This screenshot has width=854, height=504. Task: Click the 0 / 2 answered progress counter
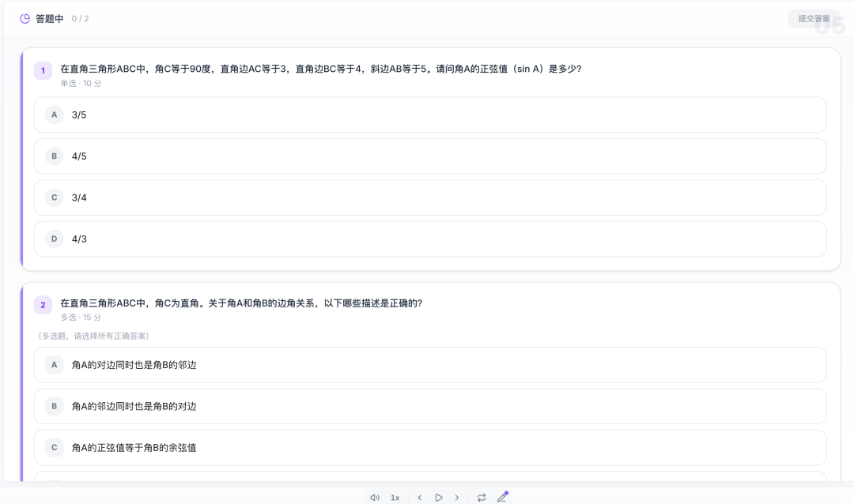click(80, 18)
